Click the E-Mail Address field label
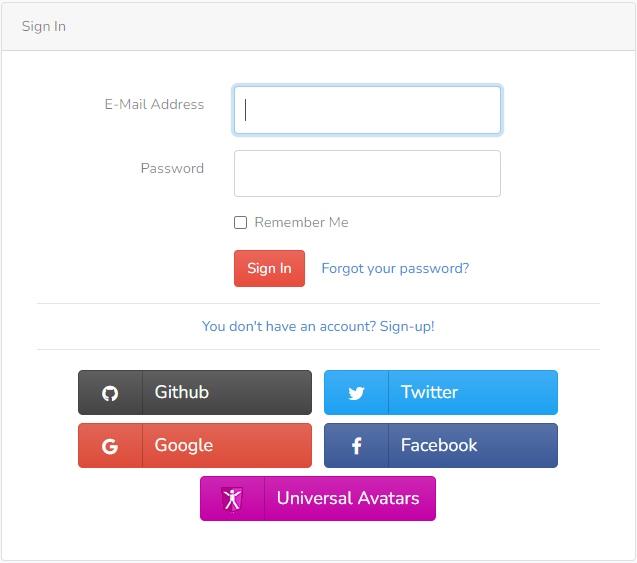Screen dimensions: 637x563 tap(154, 104)
